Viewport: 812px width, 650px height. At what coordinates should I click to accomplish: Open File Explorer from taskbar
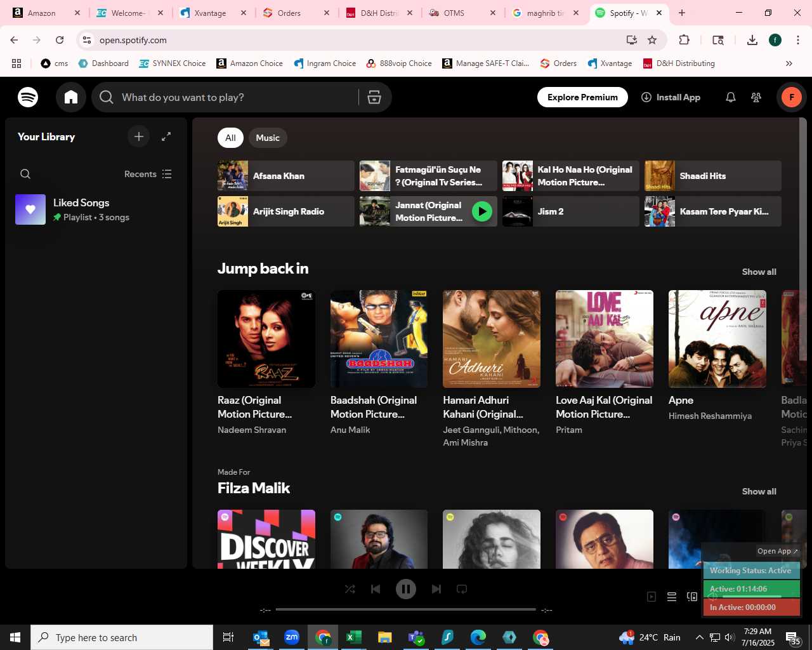coord(384,637)
